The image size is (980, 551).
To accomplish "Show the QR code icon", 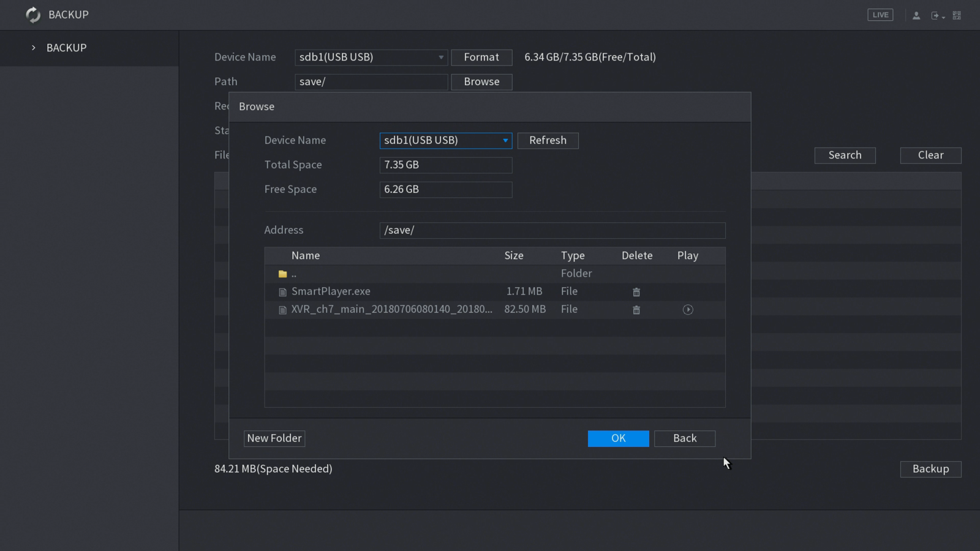I will tap(957, 15).
